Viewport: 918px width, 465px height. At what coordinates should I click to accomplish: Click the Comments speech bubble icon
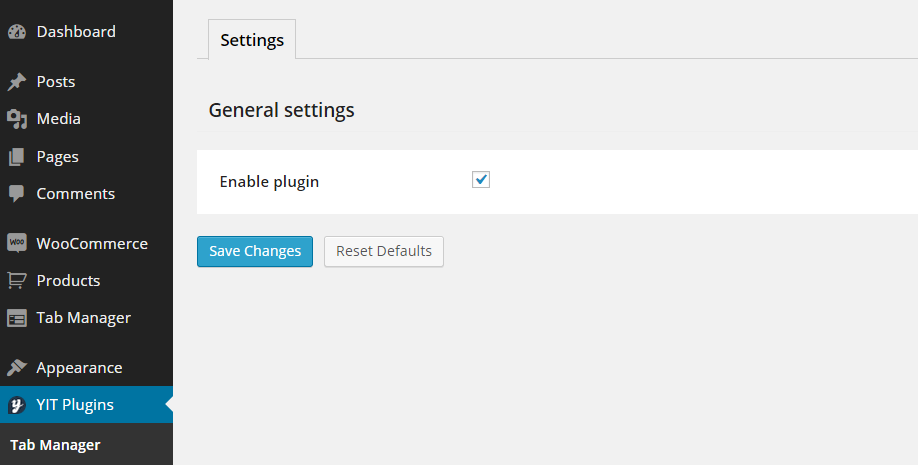tap(16, 194)
